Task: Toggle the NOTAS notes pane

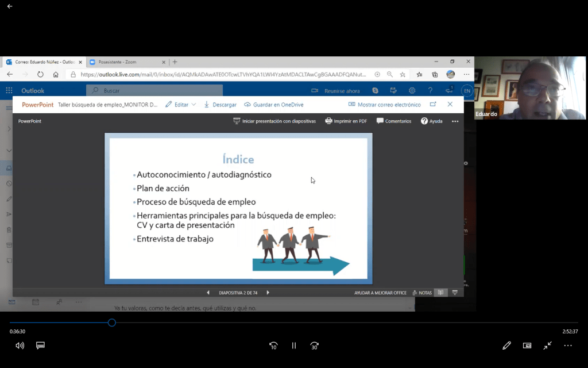Action: pos(422,293)
